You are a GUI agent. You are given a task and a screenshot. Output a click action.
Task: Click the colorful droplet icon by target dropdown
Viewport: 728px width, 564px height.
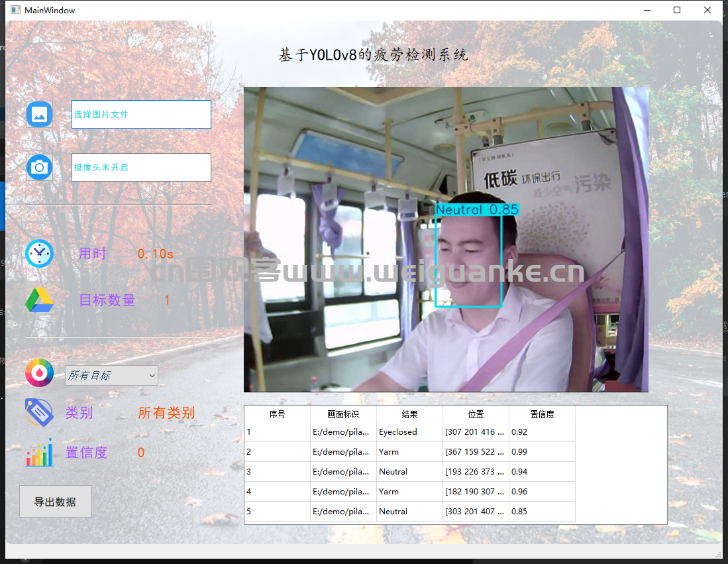tap(39, 372)
